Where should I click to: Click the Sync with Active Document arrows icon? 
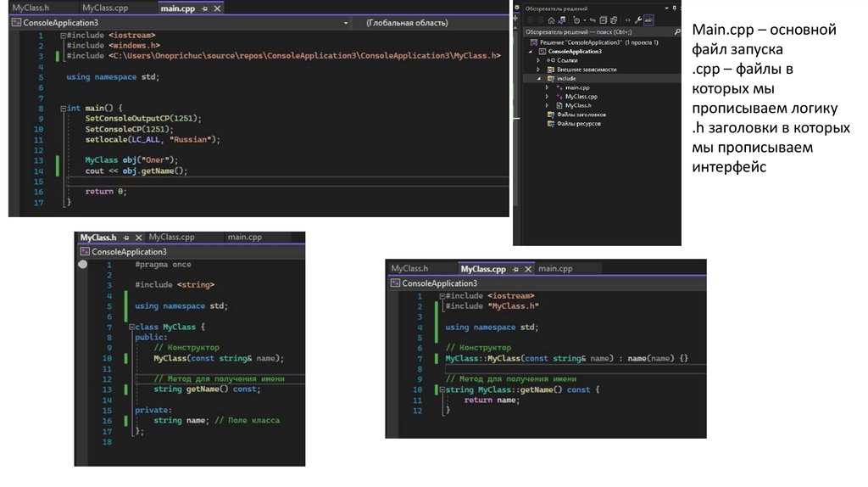point(591,20)
